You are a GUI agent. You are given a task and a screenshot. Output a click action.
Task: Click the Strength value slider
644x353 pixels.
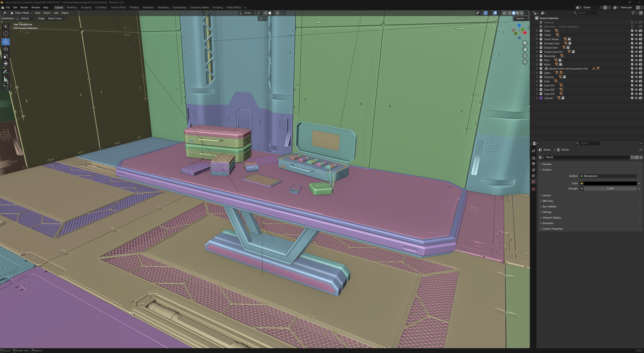tap(610, 189)
